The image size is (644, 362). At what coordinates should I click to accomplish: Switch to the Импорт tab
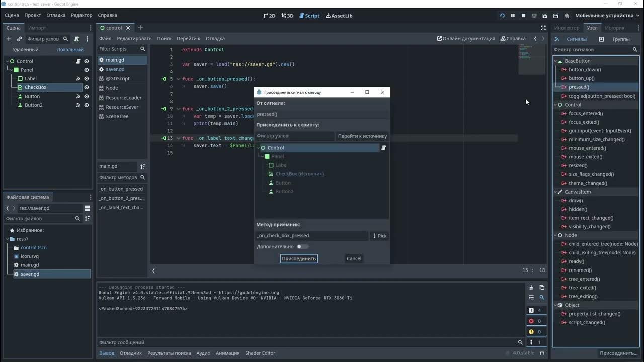[37, 28]
